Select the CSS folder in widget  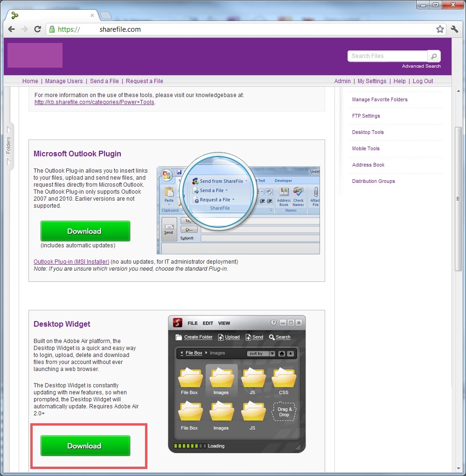click(284, 381)
